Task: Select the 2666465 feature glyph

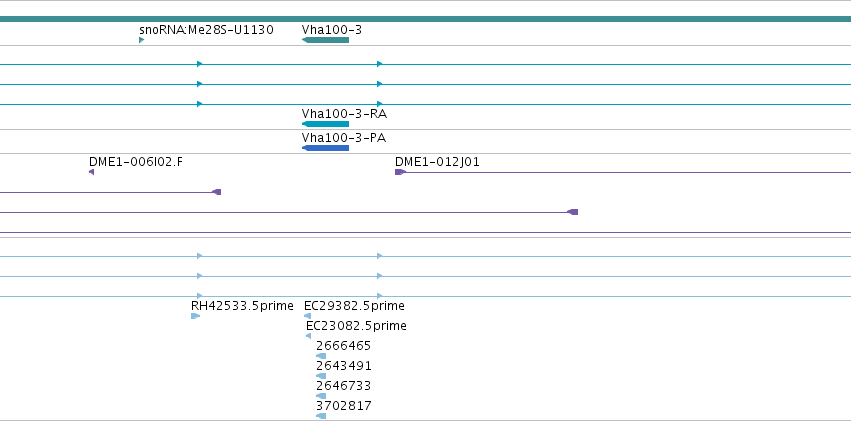Action: tap(321, 356)
